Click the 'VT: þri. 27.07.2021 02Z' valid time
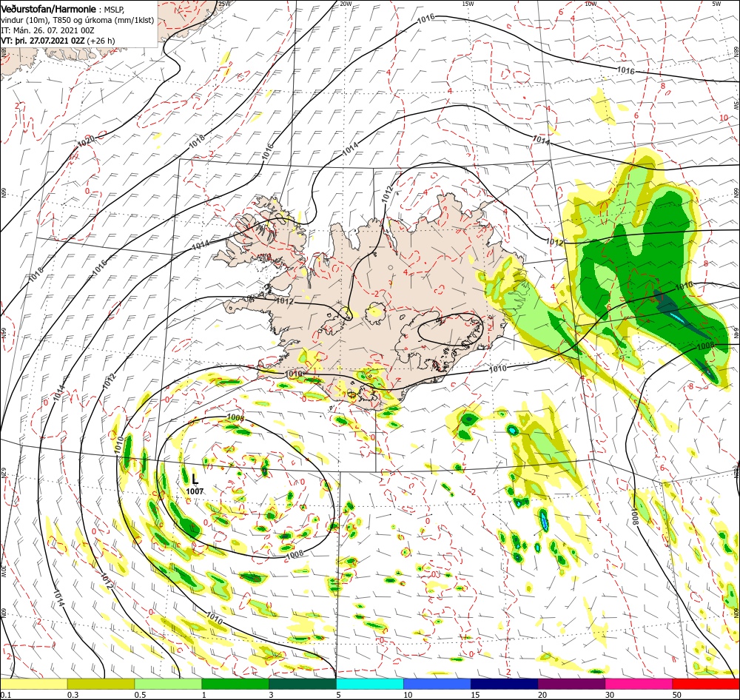 [x=43, y=41]
